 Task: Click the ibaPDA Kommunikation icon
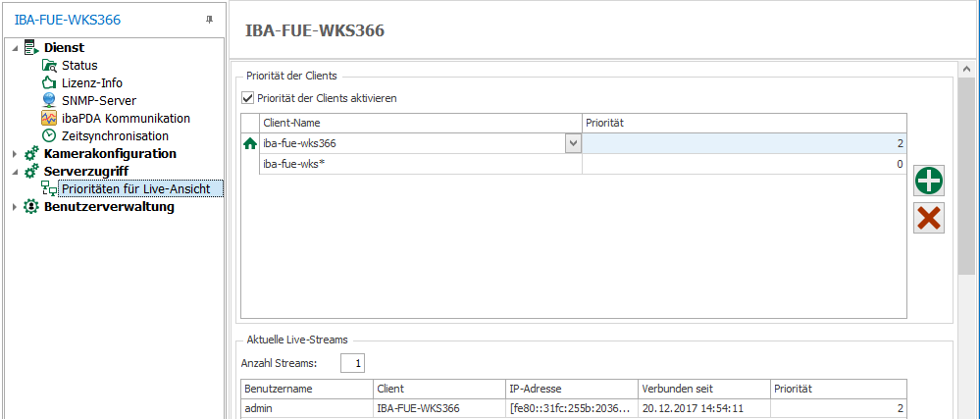[x=49, y=118]
